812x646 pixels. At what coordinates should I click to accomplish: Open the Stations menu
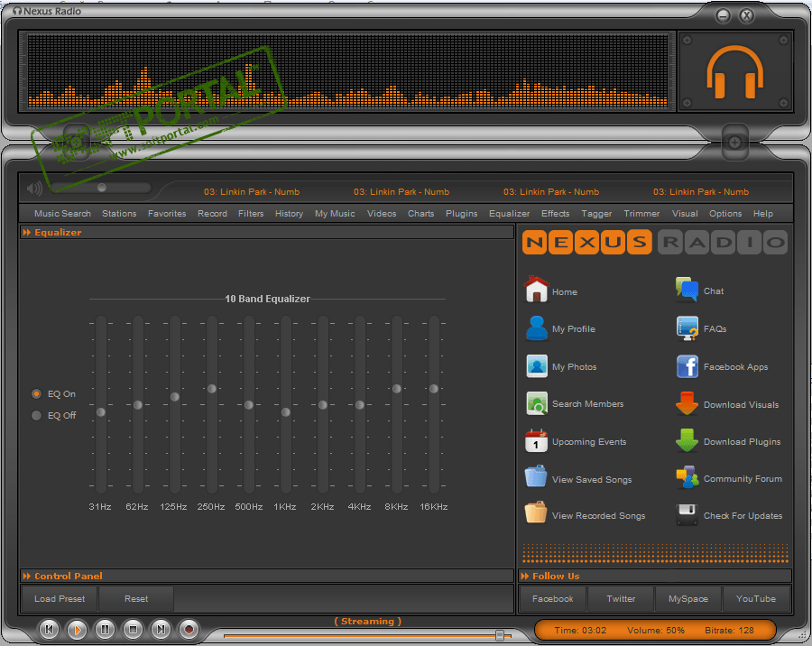(119, 214)
